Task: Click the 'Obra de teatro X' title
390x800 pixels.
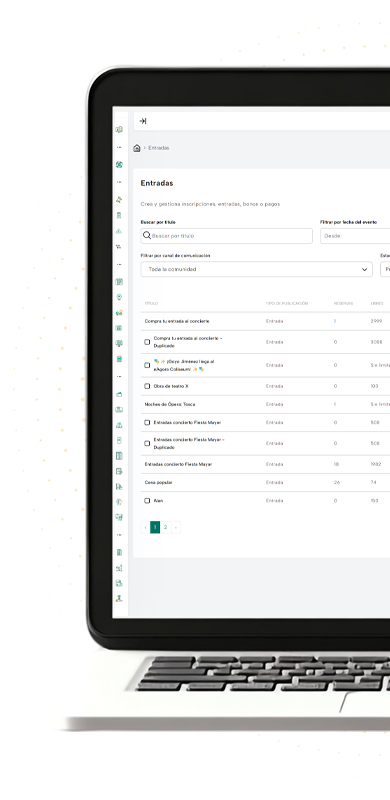Action: [x=171, y=386]
